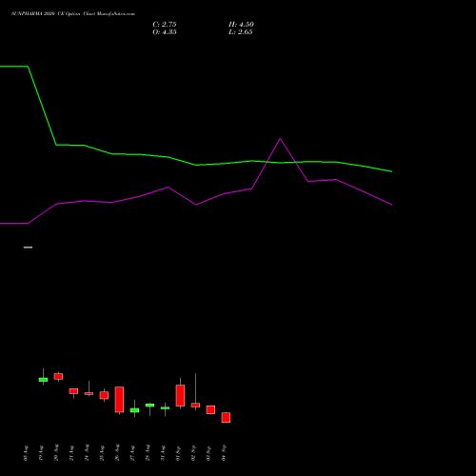Select the 28 Aug date label

click(148, 453)
